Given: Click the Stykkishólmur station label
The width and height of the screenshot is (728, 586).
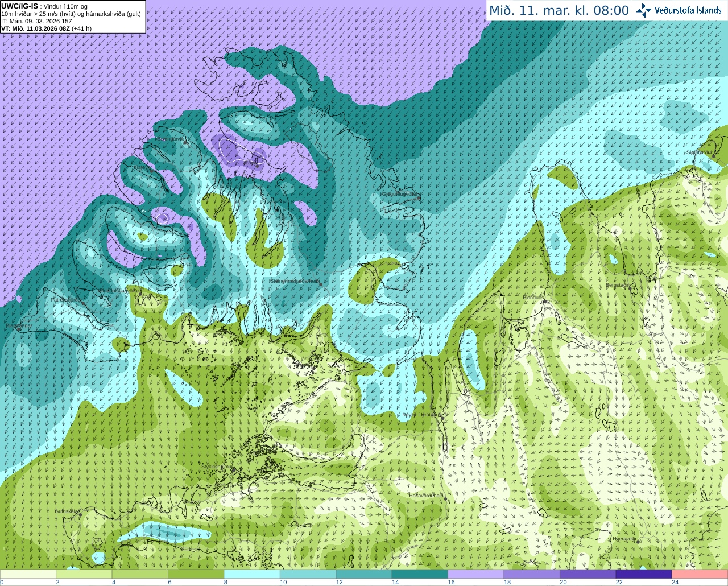Looking at the screenshot, I should point(217,467).
